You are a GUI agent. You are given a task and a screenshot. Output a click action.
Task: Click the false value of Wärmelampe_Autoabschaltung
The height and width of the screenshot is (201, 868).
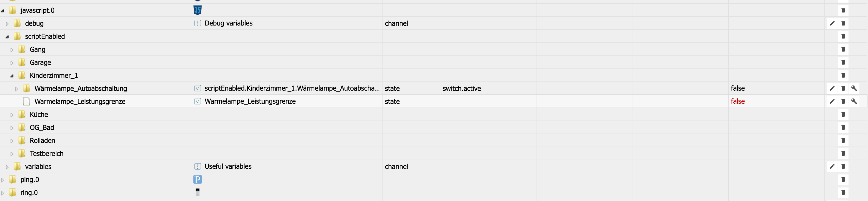pos(738,88)
